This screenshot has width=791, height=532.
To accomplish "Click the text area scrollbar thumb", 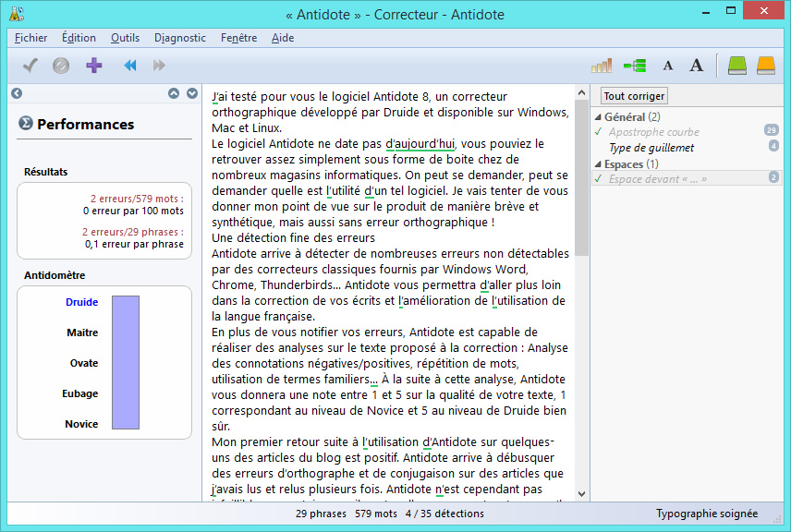I will (x=581, y=178).
